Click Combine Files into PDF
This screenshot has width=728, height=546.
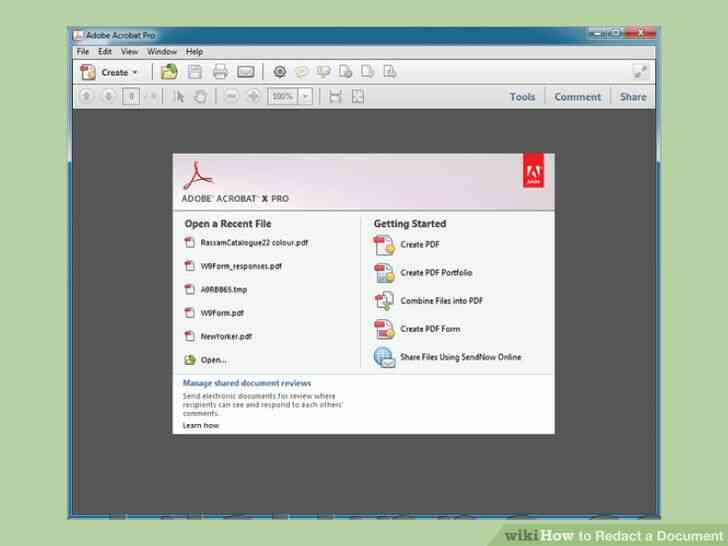pos(441,300)
